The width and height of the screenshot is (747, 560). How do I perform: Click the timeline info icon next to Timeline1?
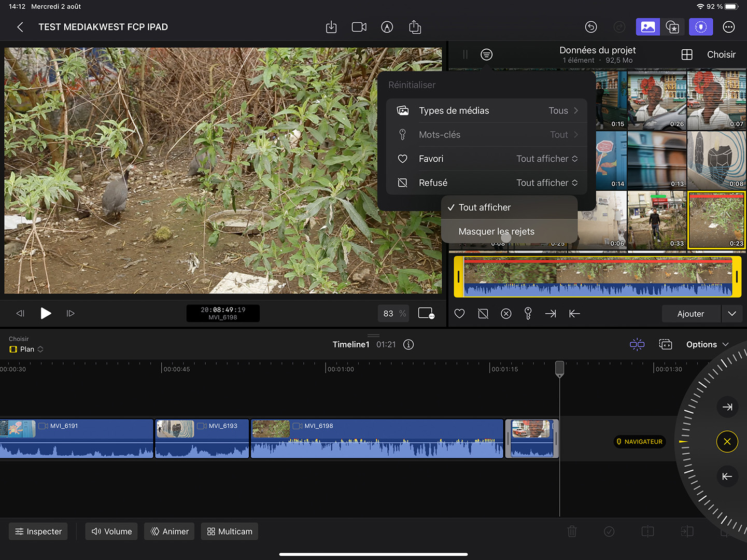pos(408,345)
